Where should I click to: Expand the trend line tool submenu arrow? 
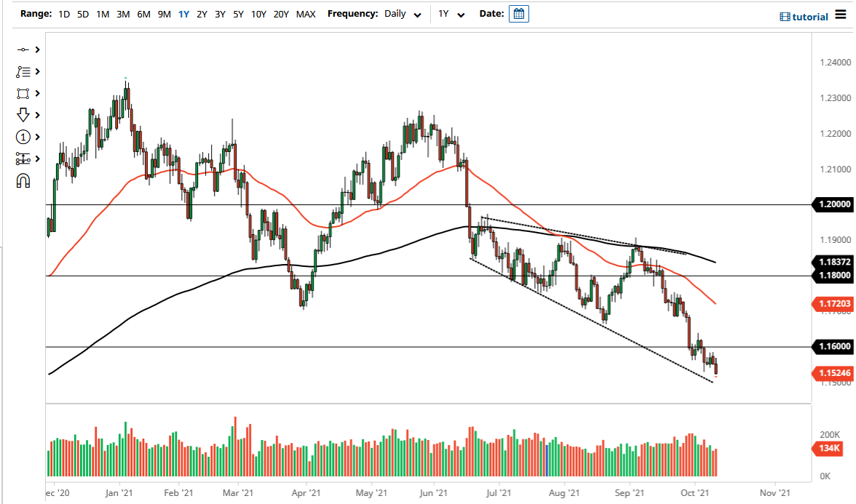[x=36, y=49]
